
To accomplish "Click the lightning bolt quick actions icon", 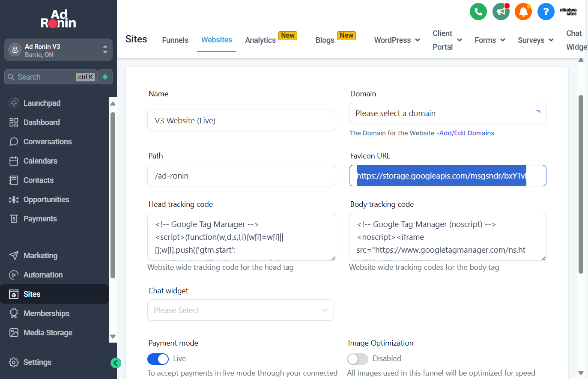I will coord(105,77).
